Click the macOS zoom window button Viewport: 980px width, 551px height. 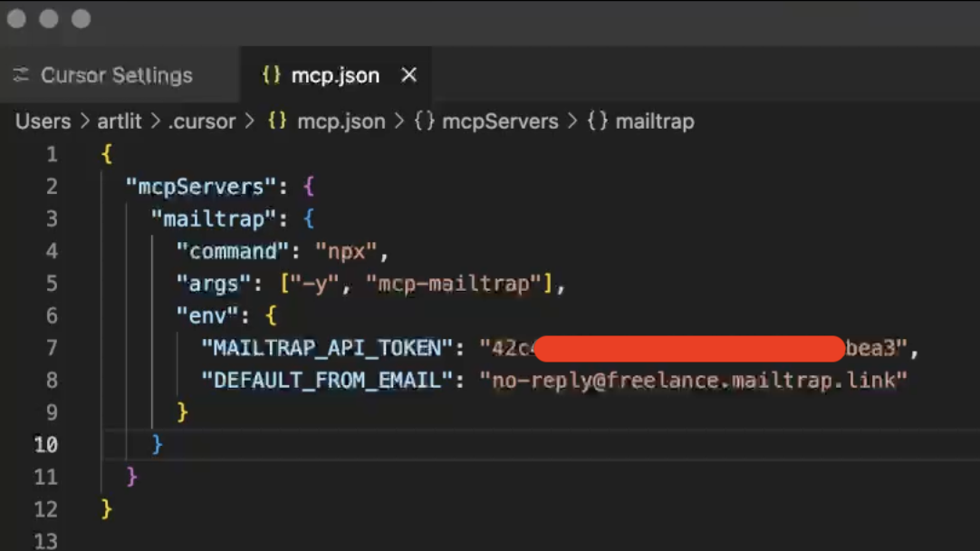(x=82, y=19)
